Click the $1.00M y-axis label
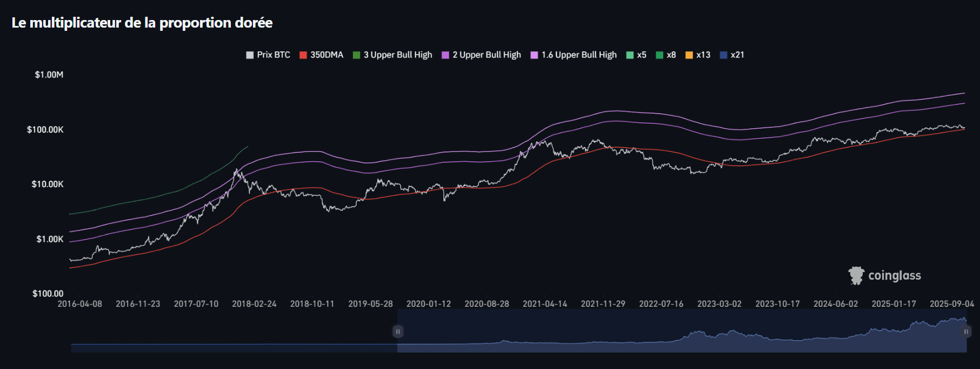 49,75
